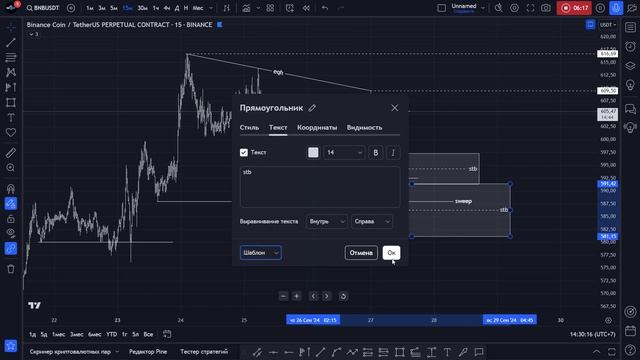Open the indicators menu
This screenshot has height=360, width=640.
[x=246, y=8]
